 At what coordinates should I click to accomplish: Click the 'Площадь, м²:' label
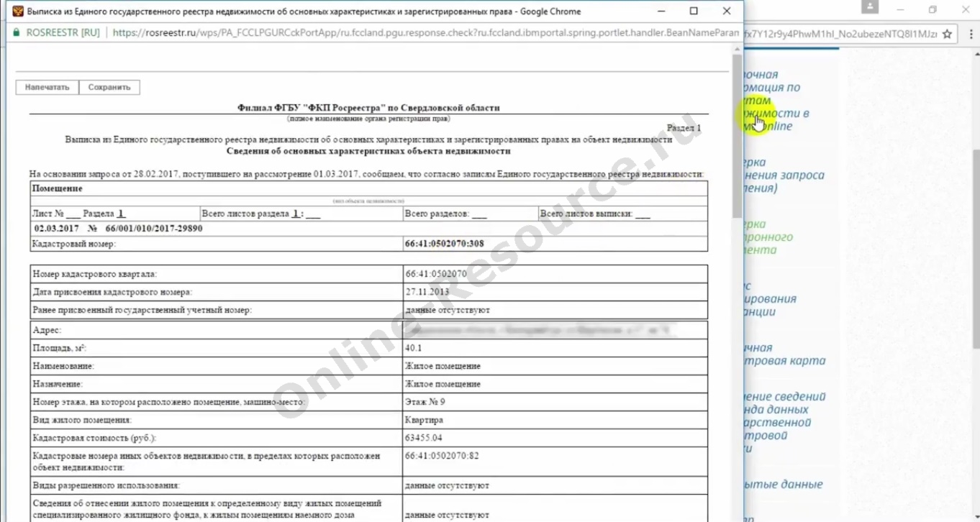pos(60,348)
